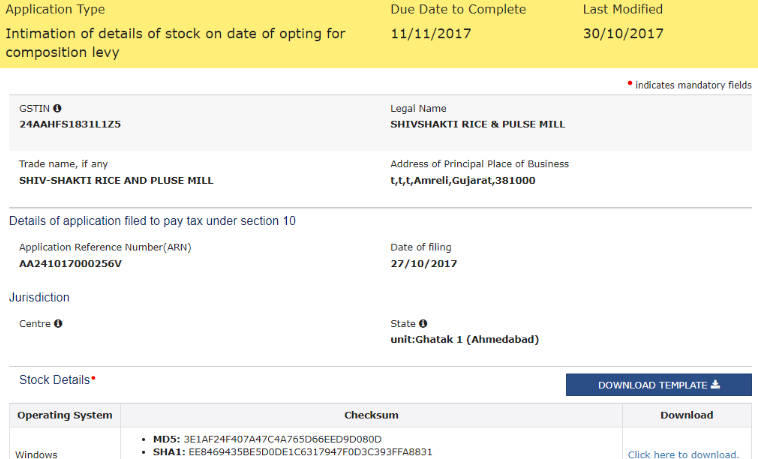The width and height of the screenshot is (758, 459).
Task: Click the due date 11/11/2017
Action: 430,33
